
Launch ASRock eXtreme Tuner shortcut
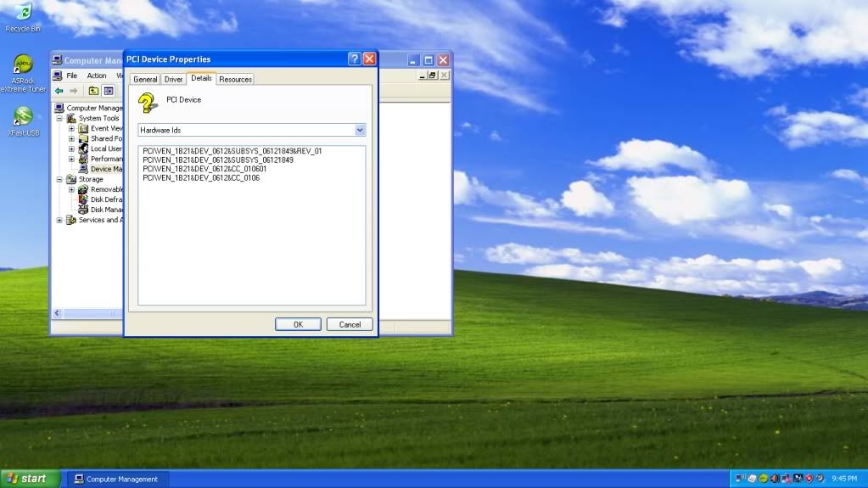[x=23, y=66]
